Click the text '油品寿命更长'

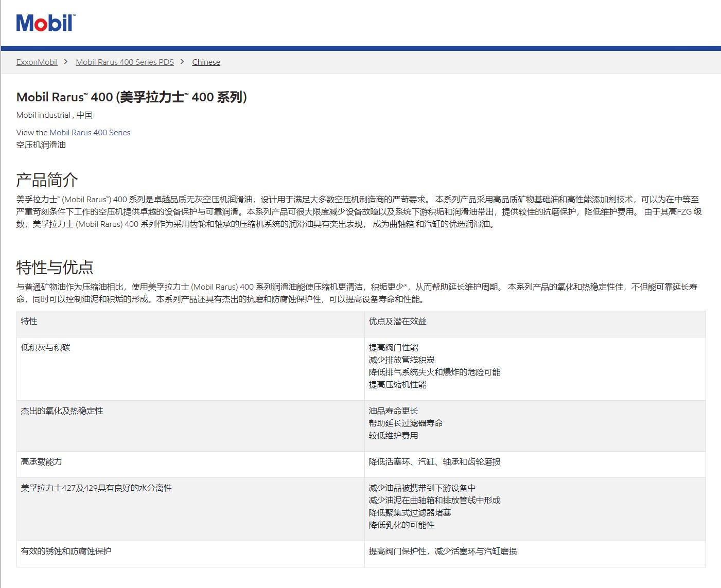(x=393, y=411)
